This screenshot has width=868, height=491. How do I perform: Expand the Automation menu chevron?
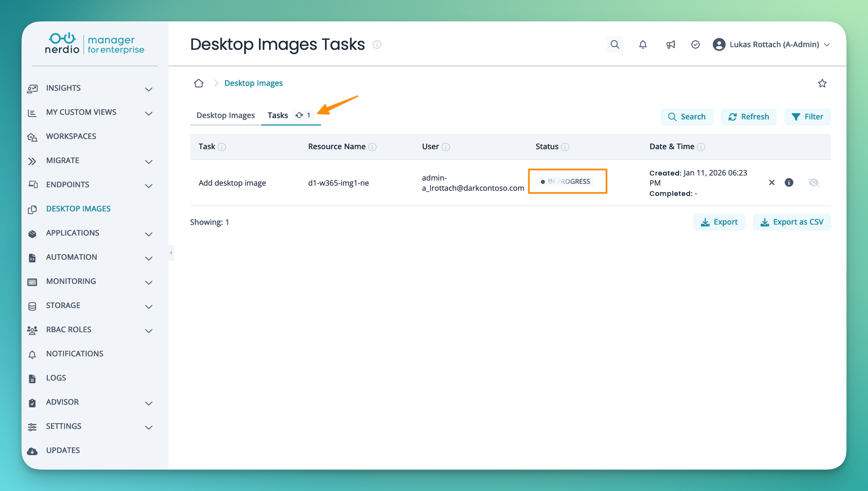click(149, 258)
